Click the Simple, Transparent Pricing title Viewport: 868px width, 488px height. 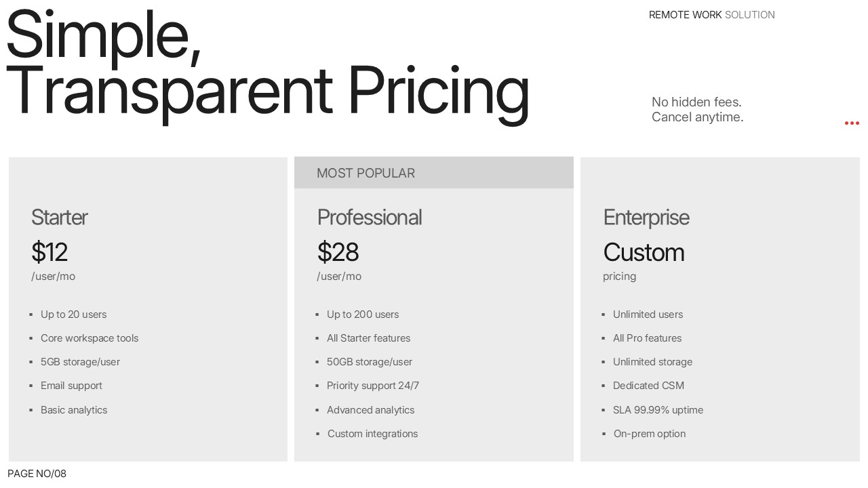(x=267, y=64)
